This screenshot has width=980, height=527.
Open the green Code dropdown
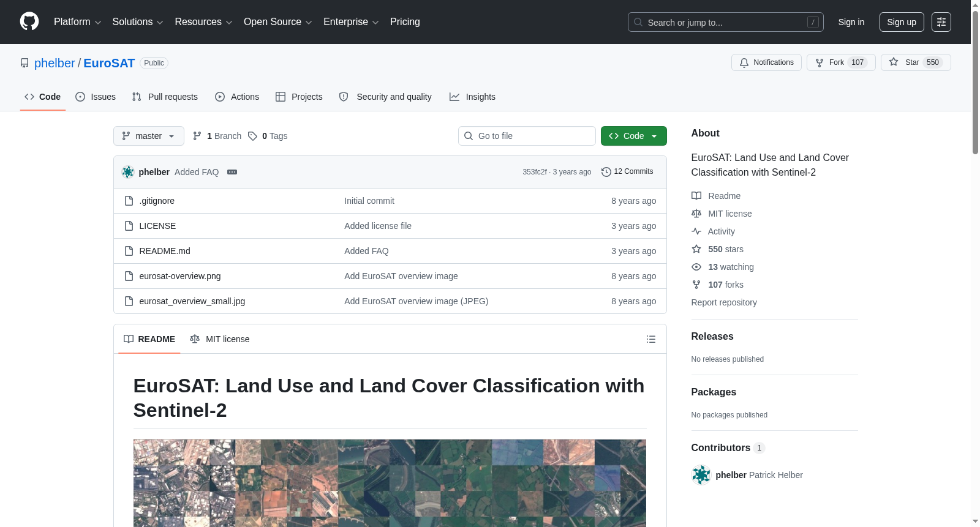[x=634, y=136]
